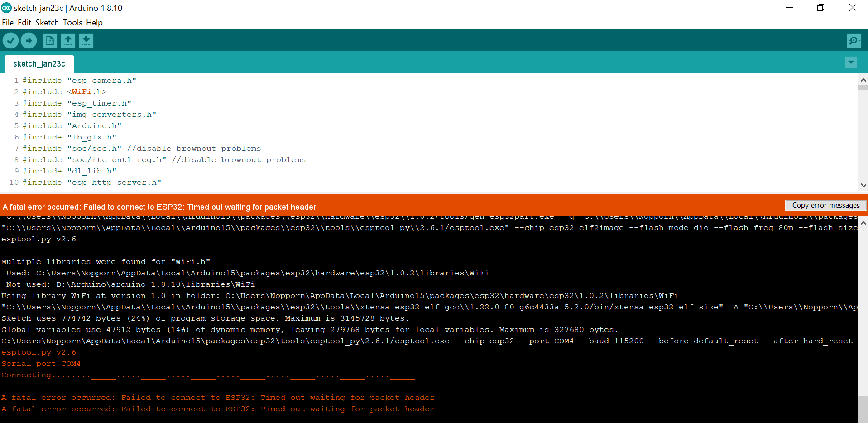Open the Serial Monitor magnifier icon
868x423 pixels.
[854, 41]
